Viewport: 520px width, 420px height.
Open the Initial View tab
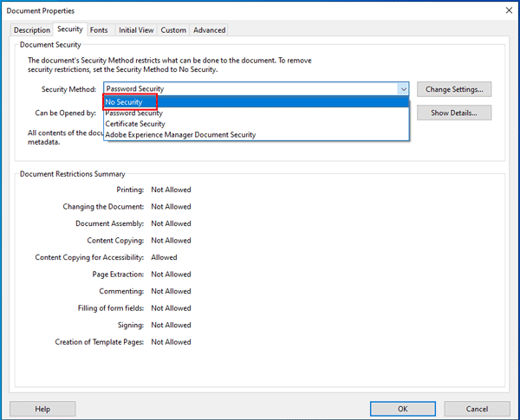tap(136, 29)
